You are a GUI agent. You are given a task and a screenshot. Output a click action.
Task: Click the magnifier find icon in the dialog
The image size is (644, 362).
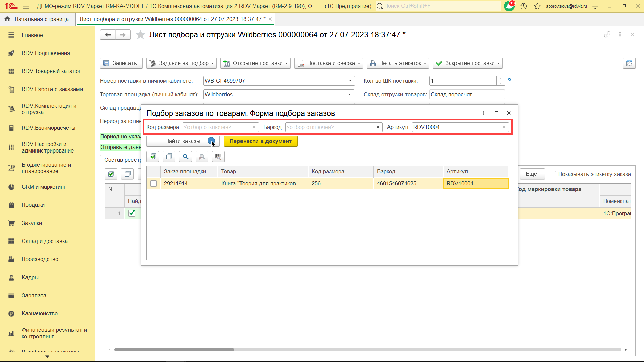(185, 157)
